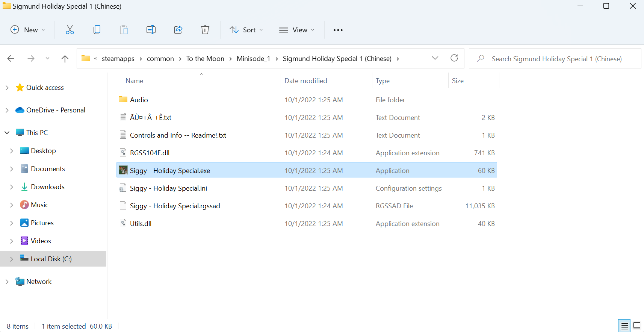Click the search magnifier icon
This screenshot has height=332, width=644.
pos(481,59)
